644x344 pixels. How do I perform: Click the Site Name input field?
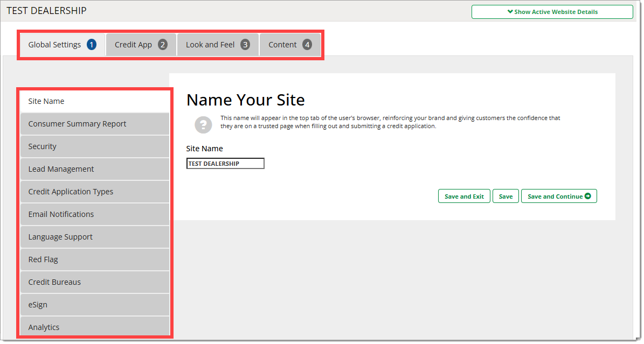225,164
